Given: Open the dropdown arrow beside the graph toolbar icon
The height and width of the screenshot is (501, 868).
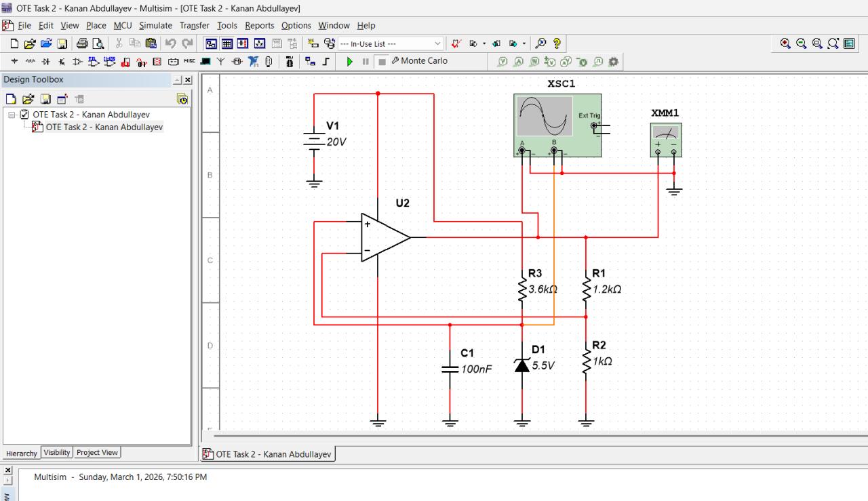Looking at the screenshot, I should pos(484,43).
